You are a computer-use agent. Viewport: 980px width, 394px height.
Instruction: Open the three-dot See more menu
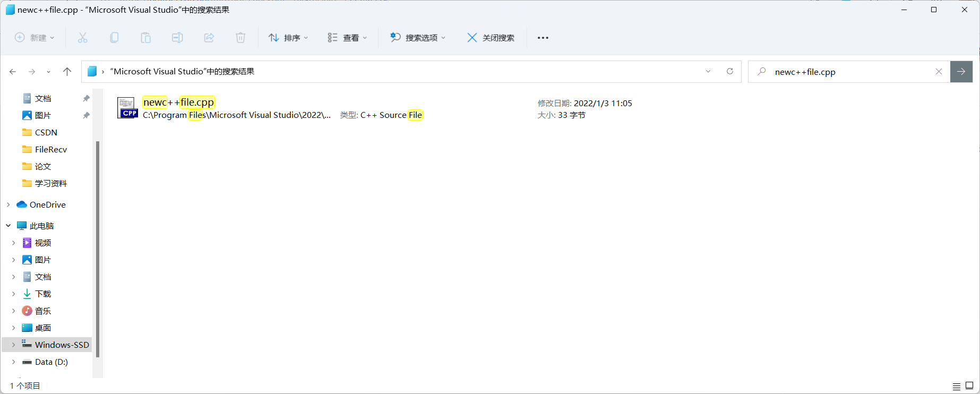click(x=543, y=38)
